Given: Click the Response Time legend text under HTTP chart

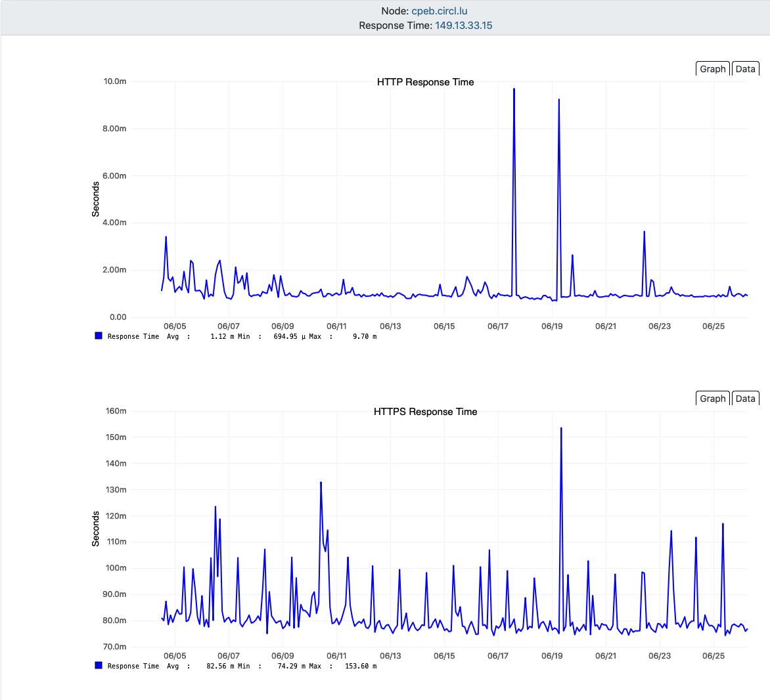Looking at the screenshot, I should pos(133,337).
